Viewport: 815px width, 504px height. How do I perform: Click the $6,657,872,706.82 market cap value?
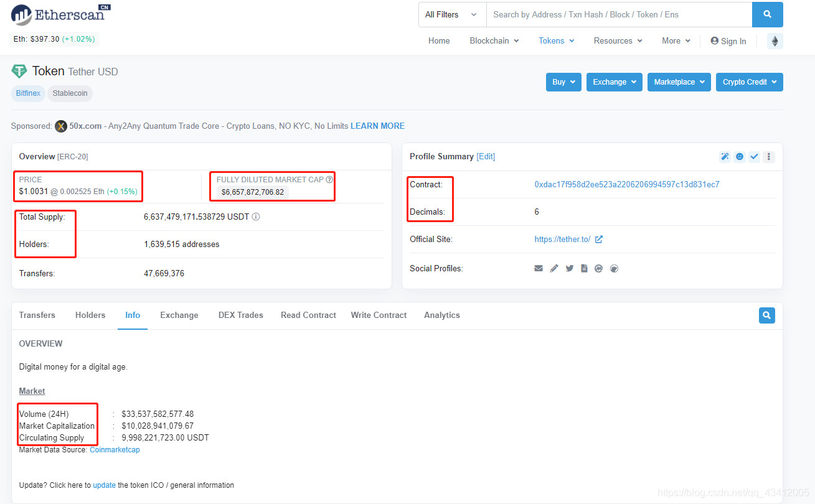tap(253, 192)
